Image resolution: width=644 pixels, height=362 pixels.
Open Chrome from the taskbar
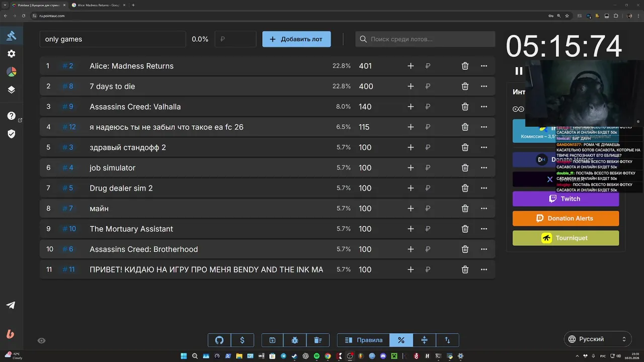pyautogui.click(x=328, y=356)
